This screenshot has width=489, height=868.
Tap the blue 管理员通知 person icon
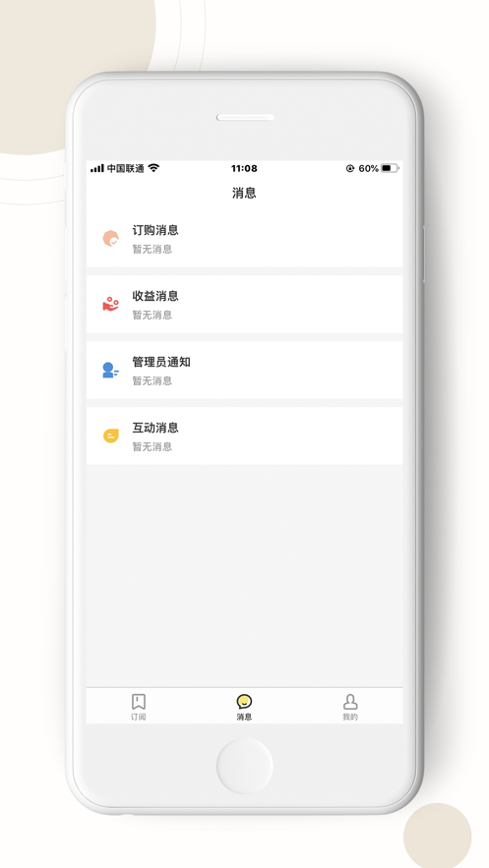110,370
